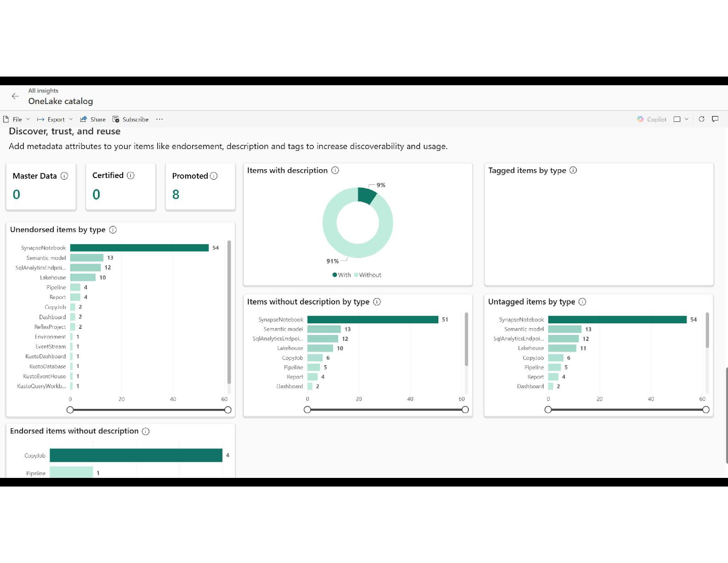Click the Environment label in Unendorsed chart

[x=51, y=337]
